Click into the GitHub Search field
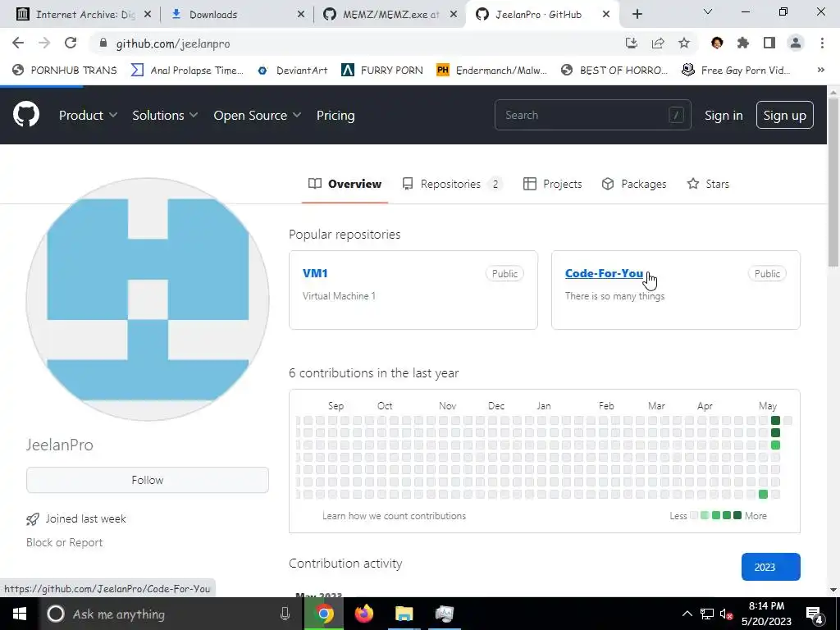The width and height of the screenshot is (840, 630). pos(592,115)
